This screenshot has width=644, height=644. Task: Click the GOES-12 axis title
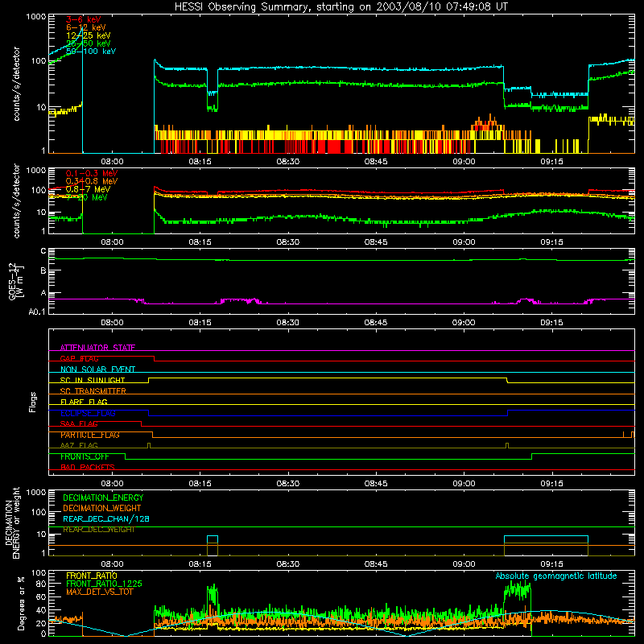click(x=16, y=281)
